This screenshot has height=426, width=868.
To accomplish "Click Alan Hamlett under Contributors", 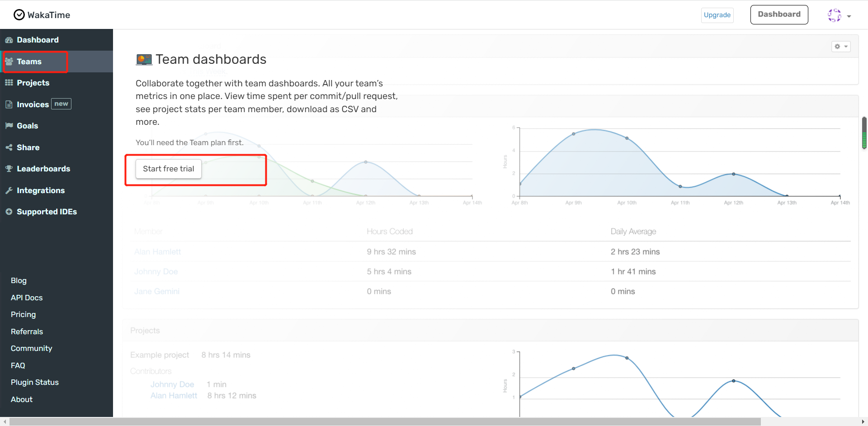I will 174,396.
